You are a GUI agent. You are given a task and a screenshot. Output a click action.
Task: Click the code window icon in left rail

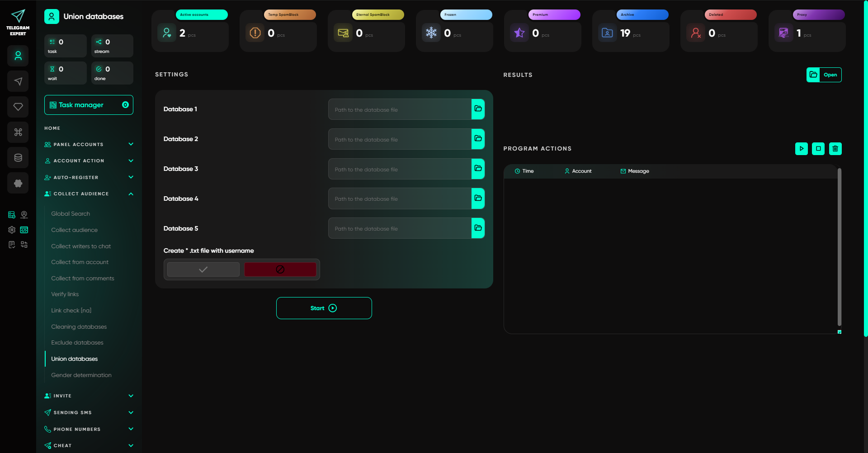pos(24,230)
